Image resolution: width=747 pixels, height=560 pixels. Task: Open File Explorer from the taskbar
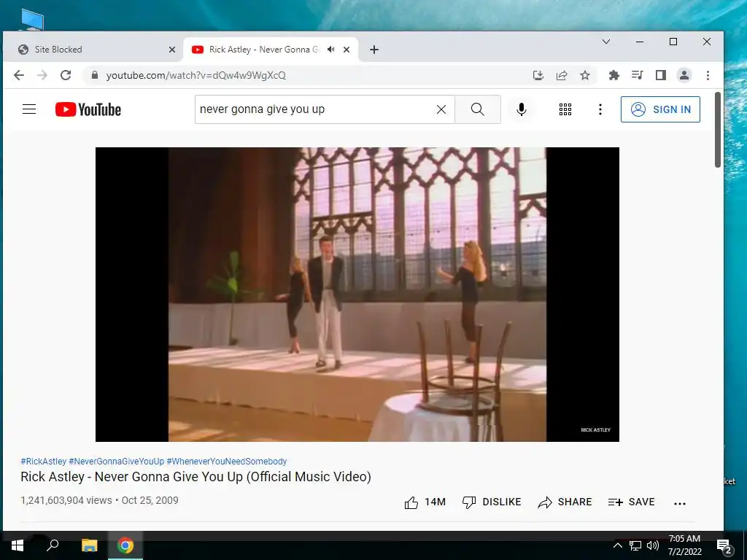click(x=89, y=545)
